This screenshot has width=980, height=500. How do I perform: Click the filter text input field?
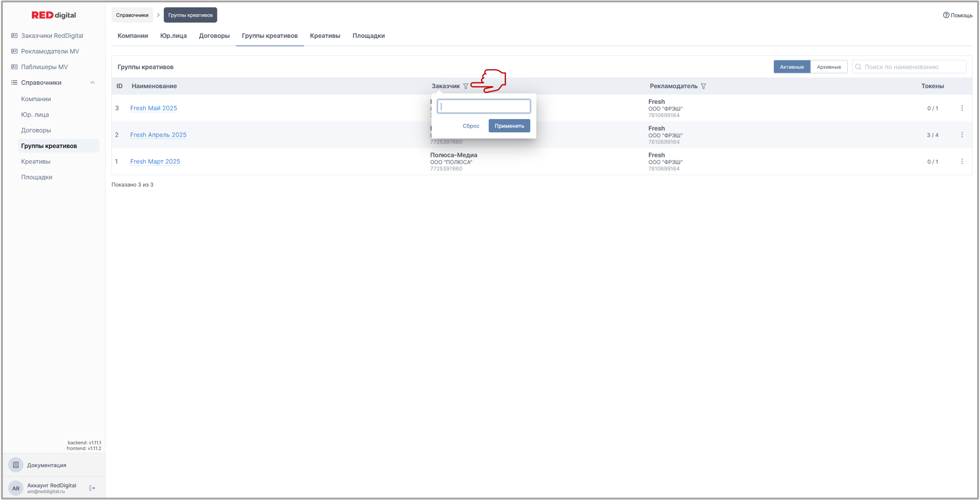(484, 106)
